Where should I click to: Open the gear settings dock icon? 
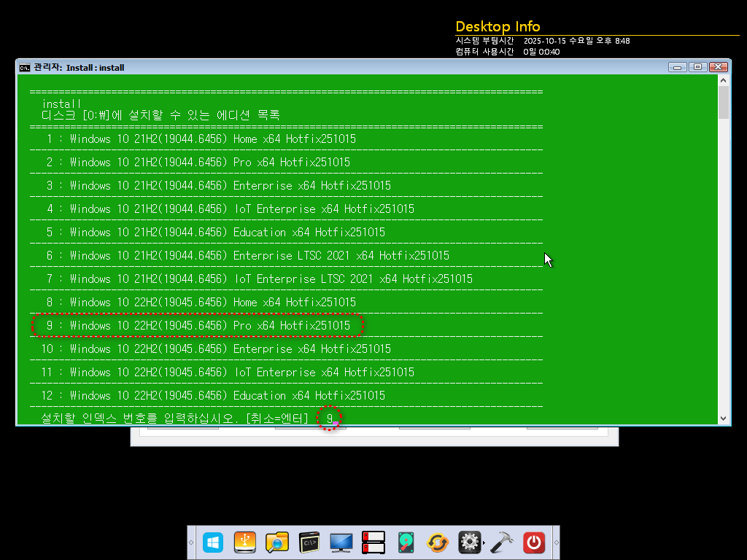(469, 542)
